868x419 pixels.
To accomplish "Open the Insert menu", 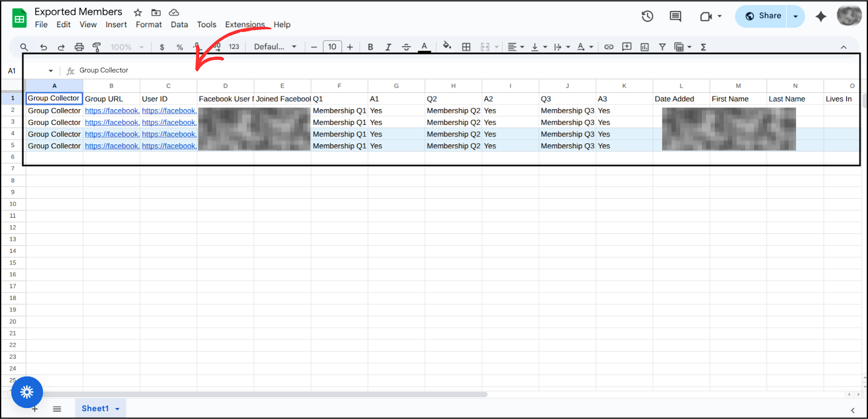I will pos(116,24).
